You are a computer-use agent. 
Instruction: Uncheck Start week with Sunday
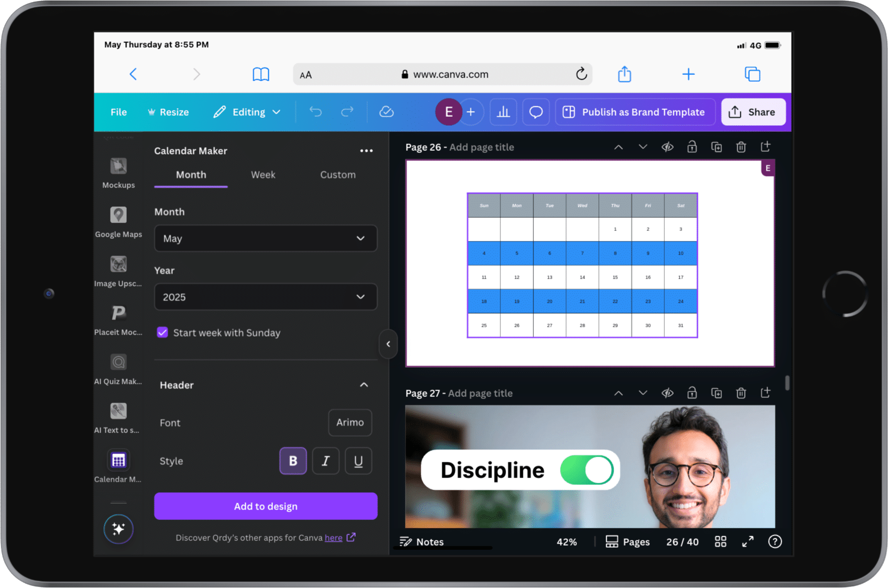click(162, 332)
